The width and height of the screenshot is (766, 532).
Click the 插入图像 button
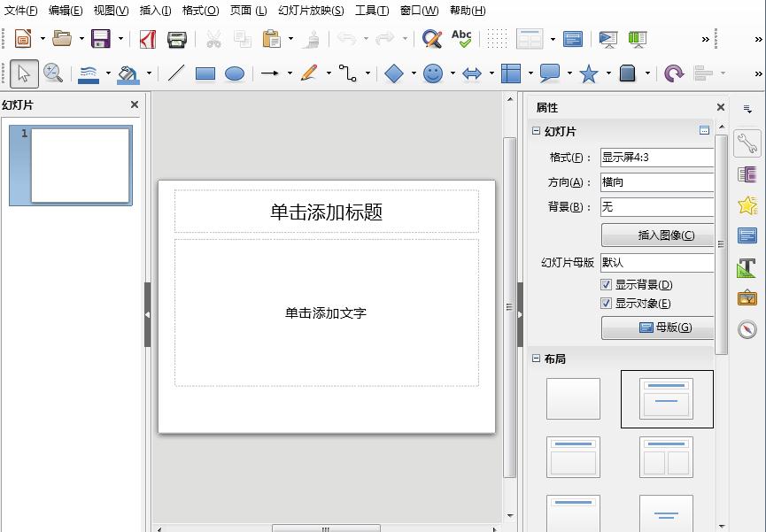tap(658, 235)
